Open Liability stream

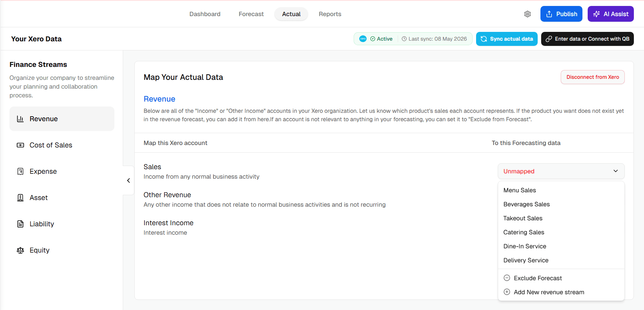pyautogui.click(x=62, y=224)
